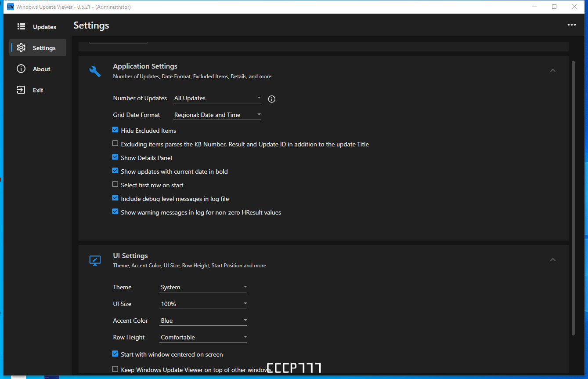Image resolution: width=588 pixels, height=379 pixels.
Task: Open the Accent Color dropdown showing Blue
Action: click(203, 321)
